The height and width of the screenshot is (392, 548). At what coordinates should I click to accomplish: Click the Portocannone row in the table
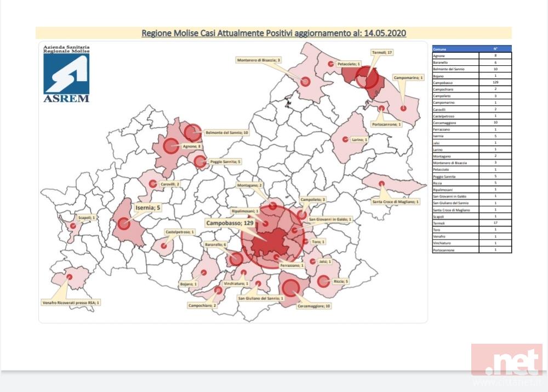(x=471, y=250)
